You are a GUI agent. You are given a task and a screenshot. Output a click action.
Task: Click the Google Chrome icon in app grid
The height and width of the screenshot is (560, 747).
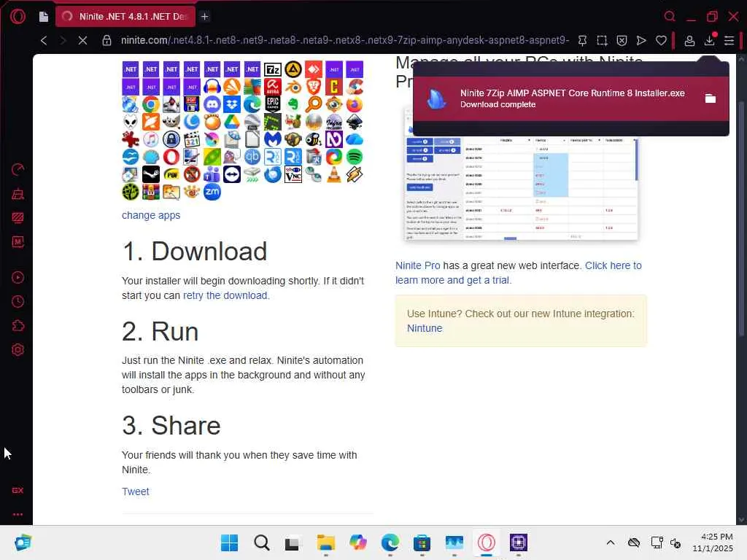click(x=150, y=104)
